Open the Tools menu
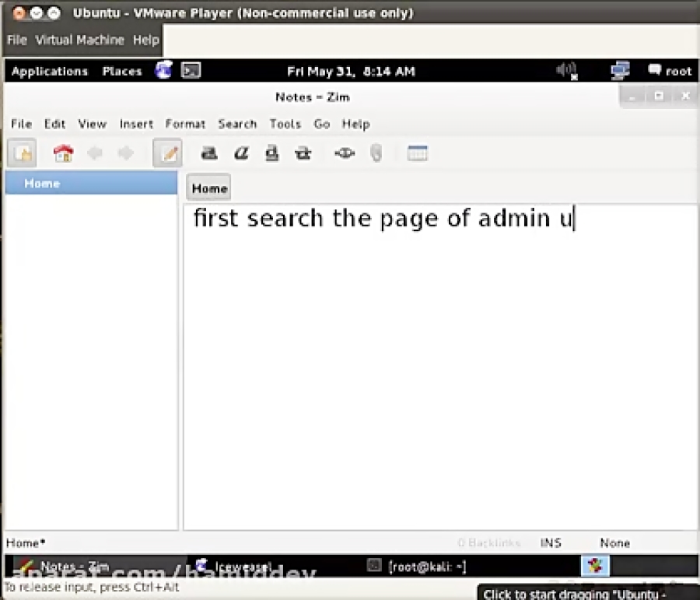The image size is (700, 600). pyautogui.click(x=285, y=124)
